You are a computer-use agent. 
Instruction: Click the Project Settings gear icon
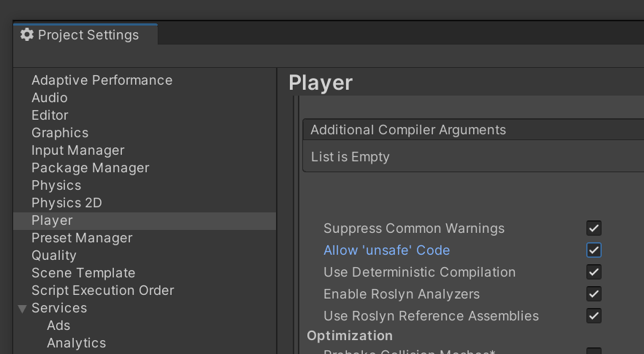(x=27, y=34)
